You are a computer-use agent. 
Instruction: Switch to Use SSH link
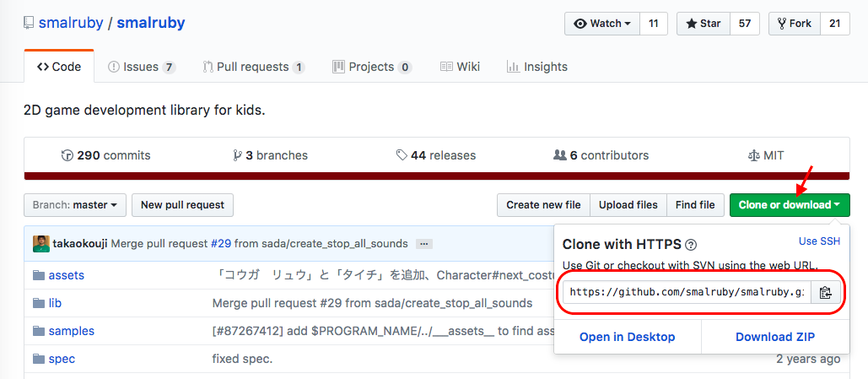[x=819, y=241]
